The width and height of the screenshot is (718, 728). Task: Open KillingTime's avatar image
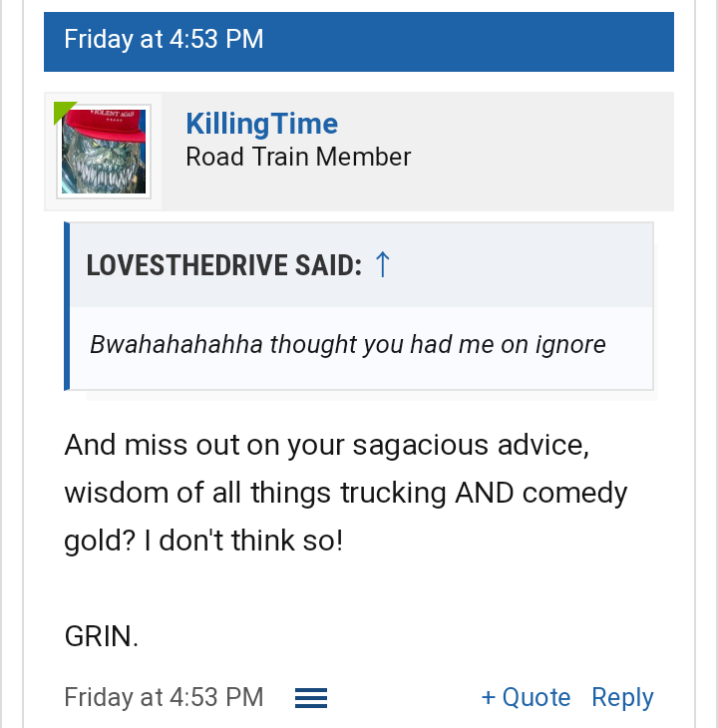point(103,152)
